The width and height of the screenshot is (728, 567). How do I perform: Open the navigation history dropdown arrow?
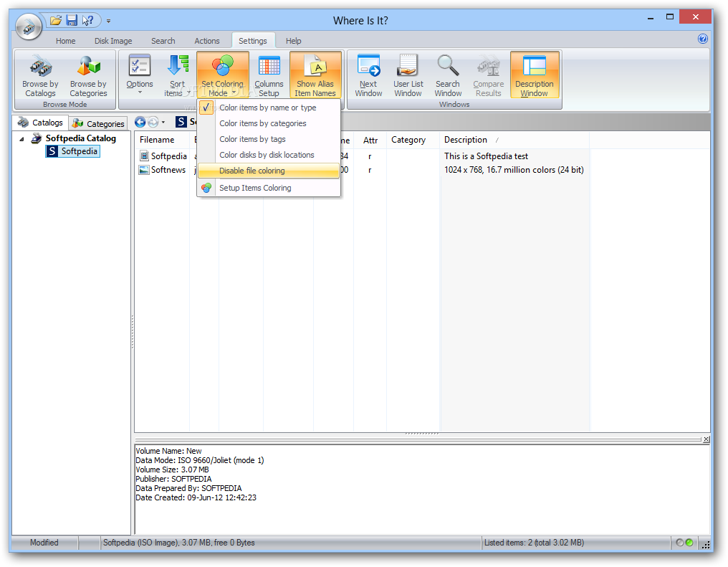[x=163, y=123]
